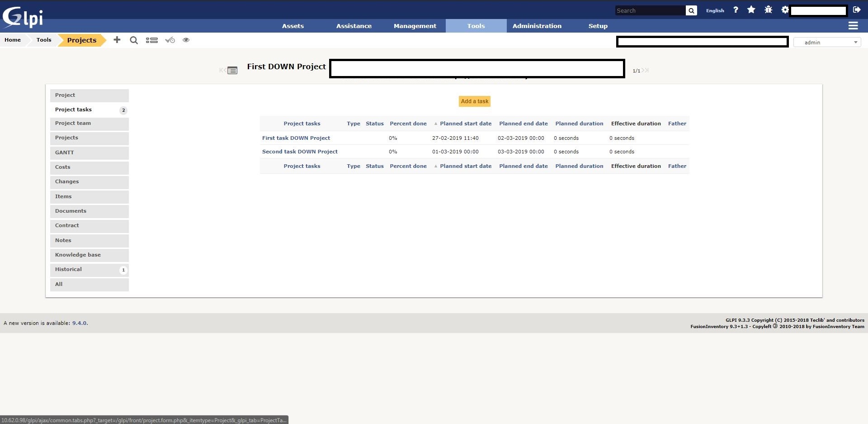Open the Assistance menu
868x424 pixels.
tap(354, 26)
